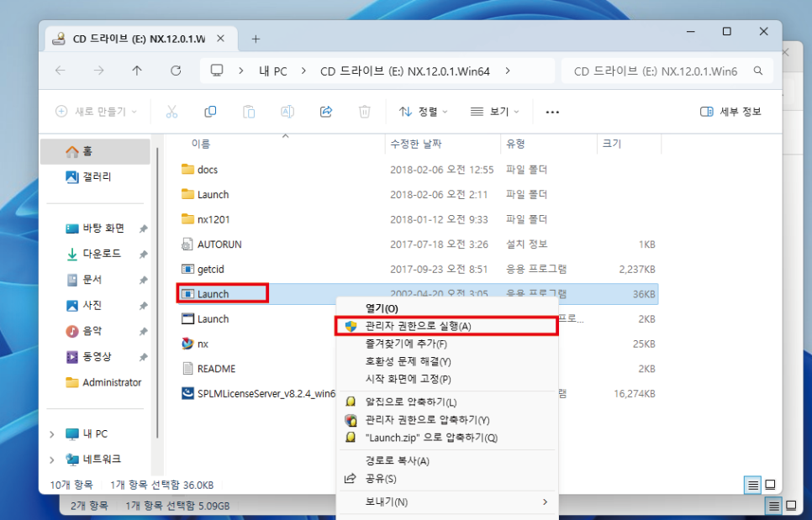Click the Delete trash icon

click(365, 111)
